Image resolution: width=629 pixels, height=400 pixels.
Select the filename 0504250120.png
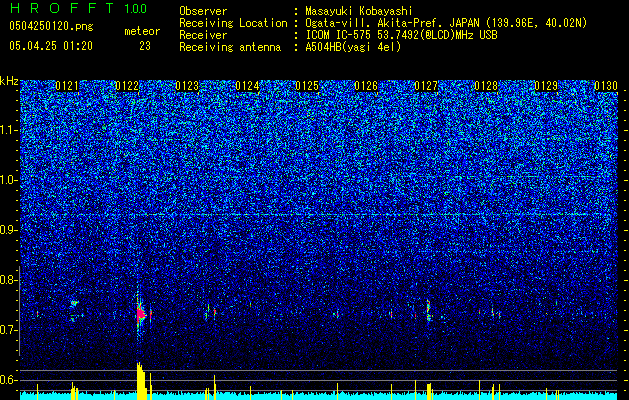pyautogui.click(x=51, y=26)
